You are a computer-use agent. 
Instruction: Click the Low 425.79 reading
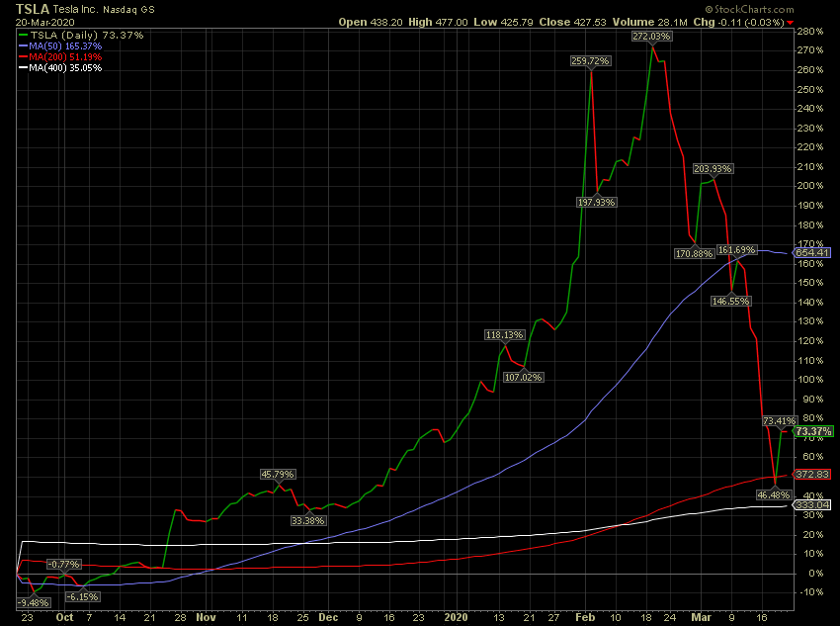point(504,22)
